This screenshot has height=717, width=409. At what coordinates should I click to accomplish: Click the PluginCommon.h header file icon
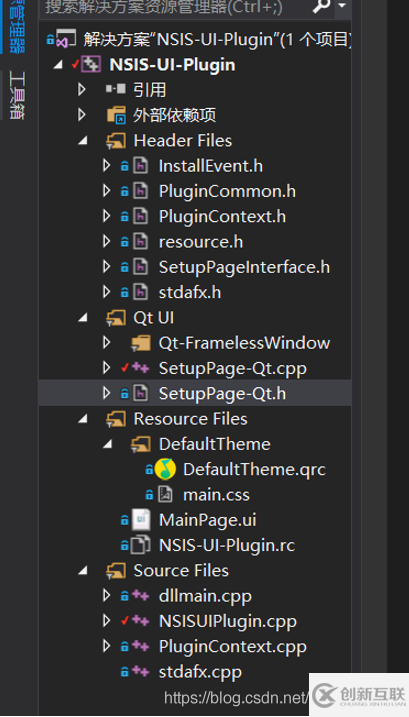pos(140,191)
